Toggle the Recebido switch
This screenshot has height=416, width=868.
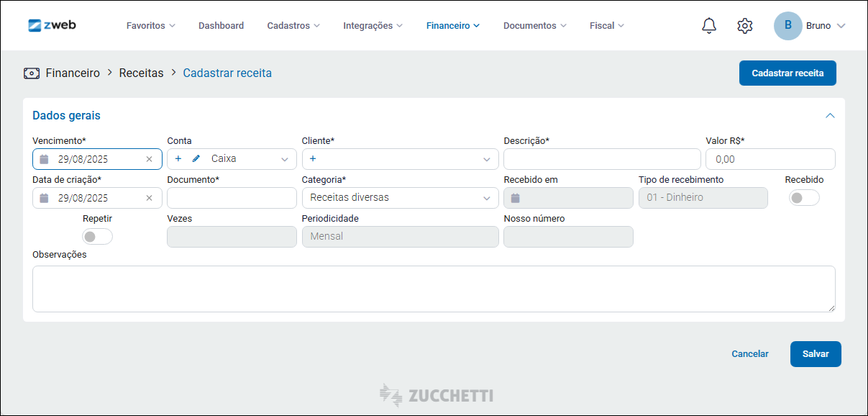click(804, 198)
